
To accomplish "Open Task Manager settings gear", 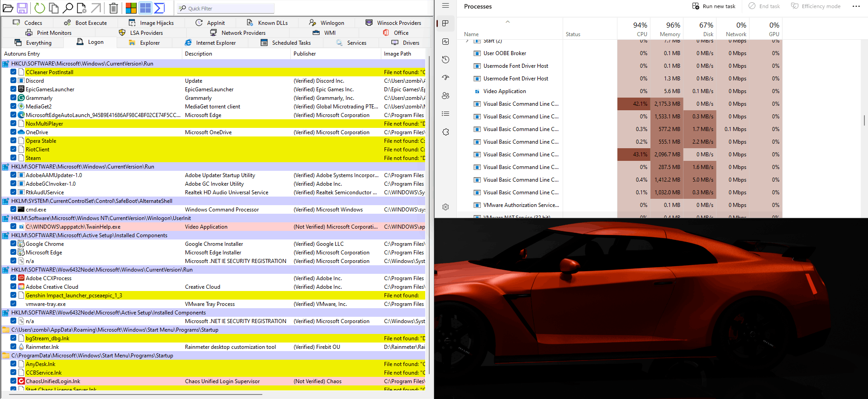I will 446,207.
